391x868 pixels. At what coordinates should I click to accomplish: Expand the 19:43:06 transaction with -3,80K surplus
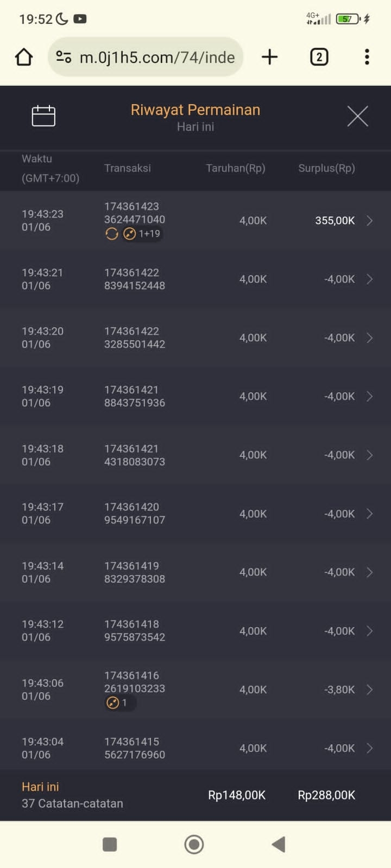[369, 690]
